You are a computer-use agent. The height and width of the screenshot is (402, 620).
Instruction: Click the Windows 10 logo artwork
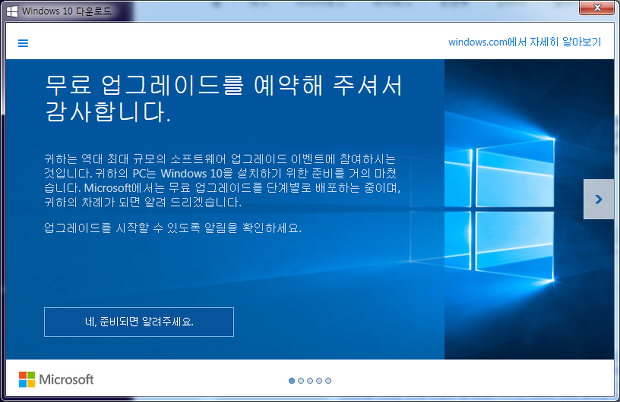482,209
